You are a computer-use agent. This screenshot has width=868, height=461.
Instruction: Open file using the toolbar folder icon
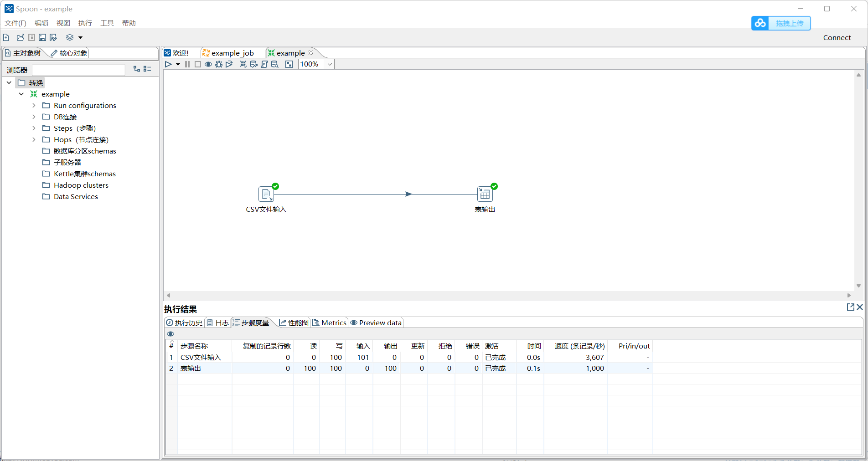coord(21,37)
